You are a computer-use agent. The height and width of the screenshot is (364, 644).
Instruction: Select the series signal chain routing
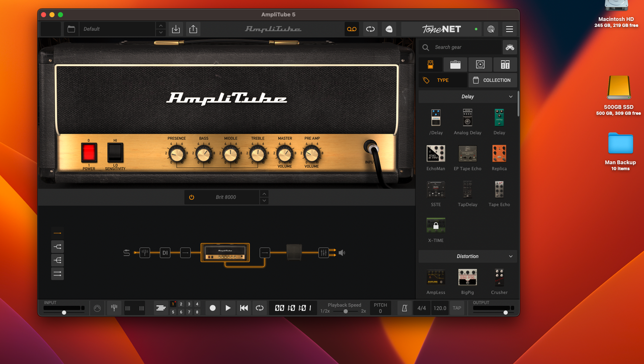(57, 233)
